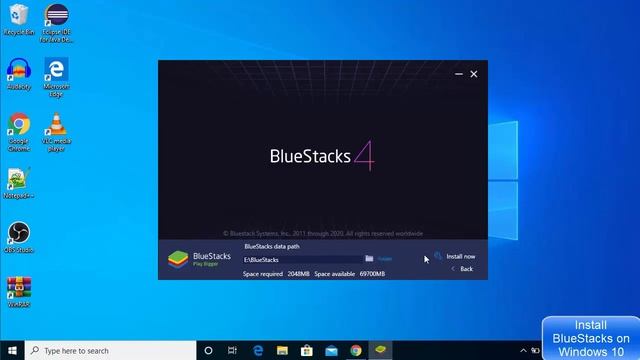
Task: Open the Windows Start menu
Action: (12, 351)
